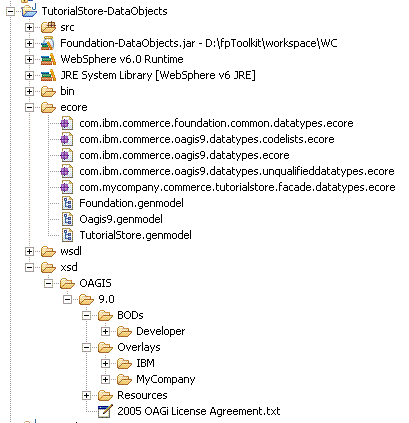Screen dimensions: 409x423
Task: Collapse the xsd folder
Action: coord(29,267)
